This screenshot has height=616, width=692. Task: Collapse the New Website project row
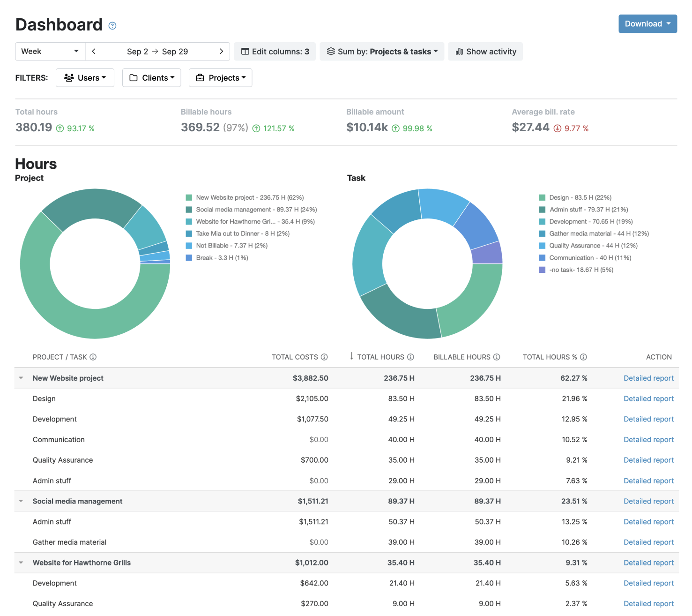(x=21, y=378)
